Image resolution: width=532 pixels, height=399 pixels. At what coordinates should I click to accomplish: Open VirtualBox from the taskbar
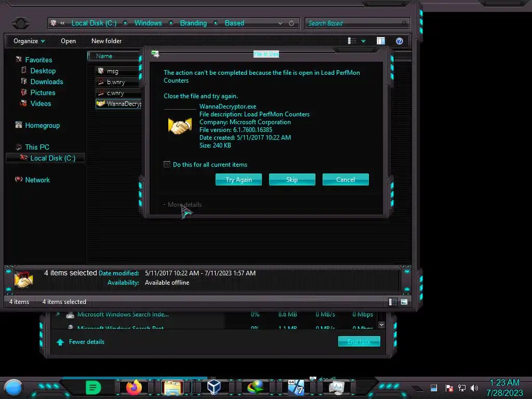214,387
